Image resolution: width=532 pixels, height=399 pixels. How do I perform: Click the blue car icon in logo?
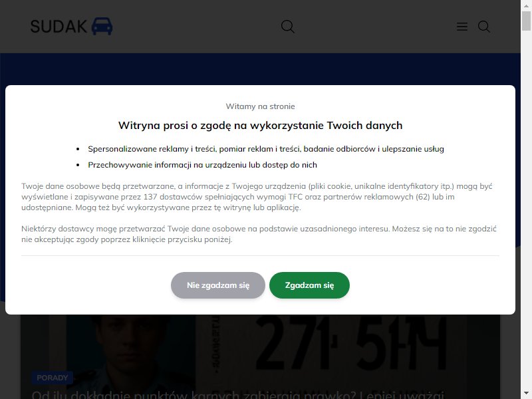tap(102, 26)
